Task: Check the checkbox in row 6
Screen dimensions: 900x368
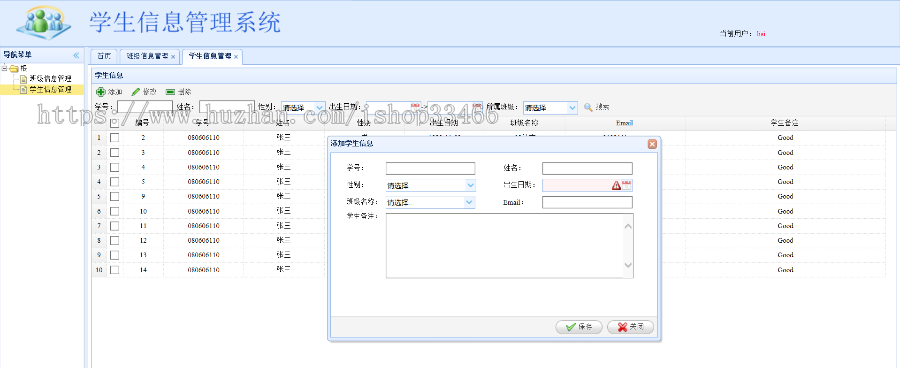Action: pyautogui.click(x=114, y=211)
